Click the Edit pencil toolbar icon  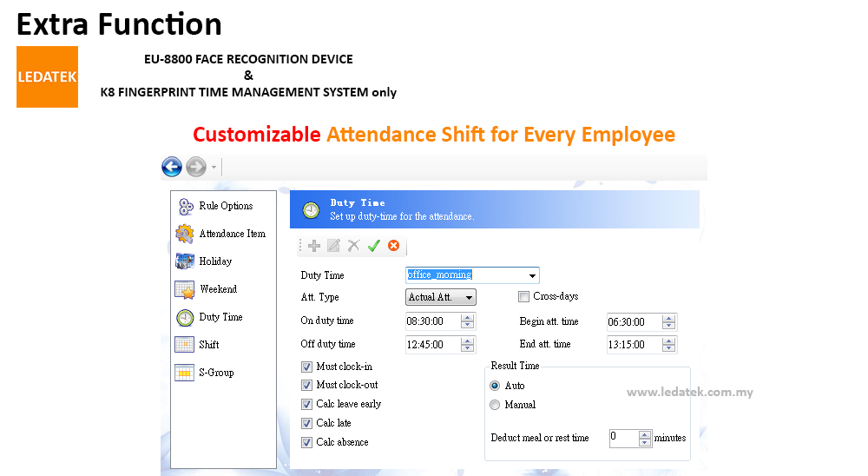click(x=334, y=246)
